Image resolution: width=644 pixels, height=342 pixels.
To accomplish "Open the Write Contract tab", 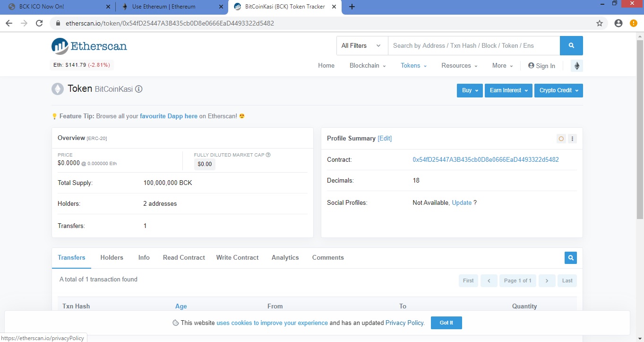I will tap(237, 258).
